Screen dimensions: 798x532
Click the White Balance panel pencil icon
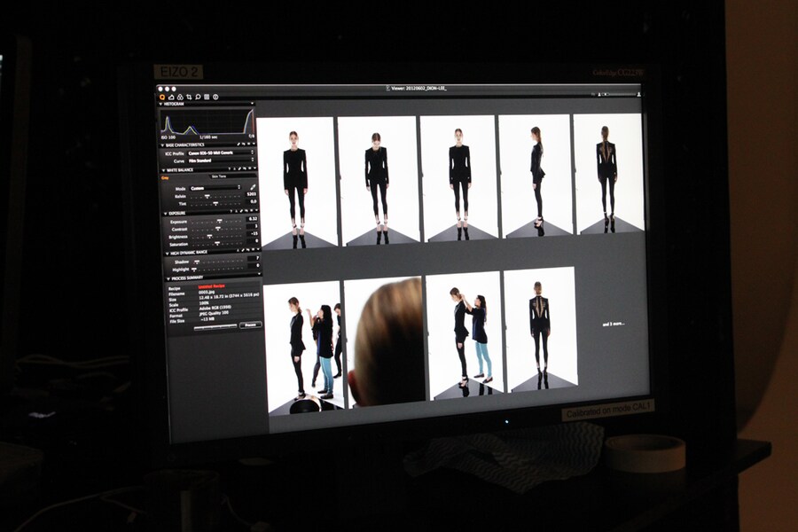239,168
